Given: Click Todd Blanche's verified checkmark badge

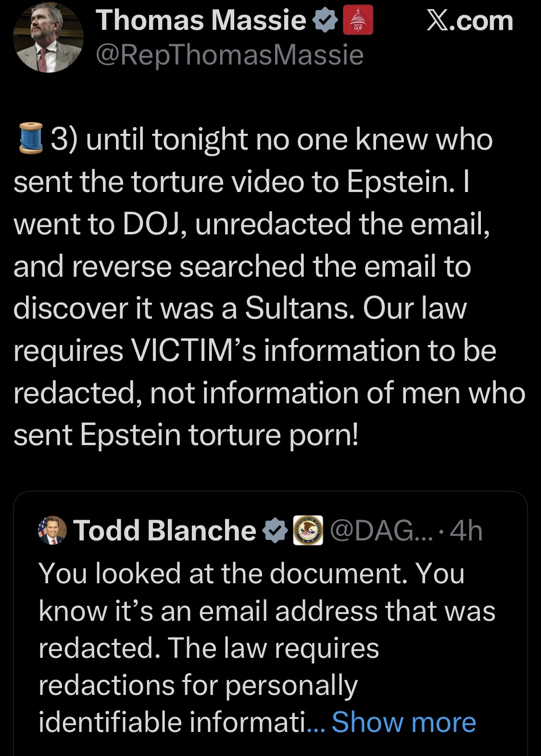Looking at the screenshot, I should click(x=275, y=530).
